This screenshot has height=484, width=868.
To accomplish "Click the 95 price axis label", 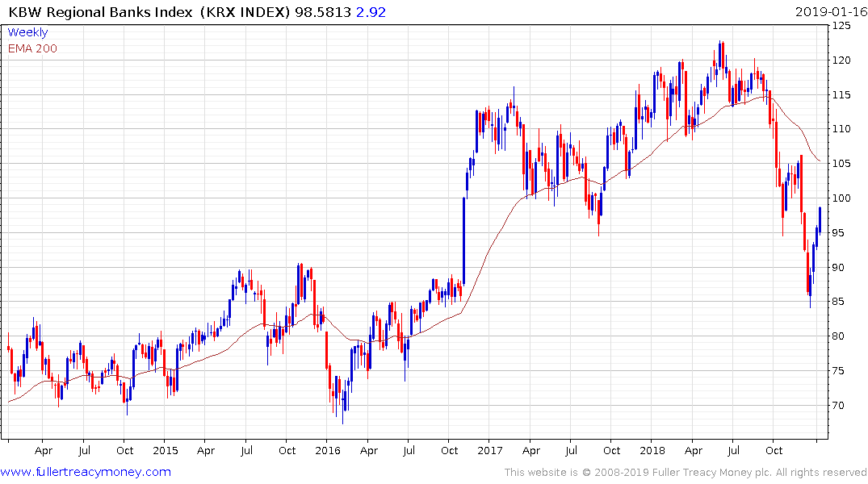I will [839, 233].
